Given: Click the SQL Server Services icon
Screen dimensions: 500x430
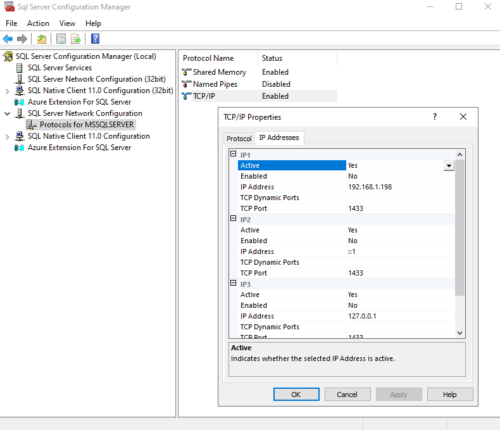Looking at the screenshot, I should coord(19,68).
